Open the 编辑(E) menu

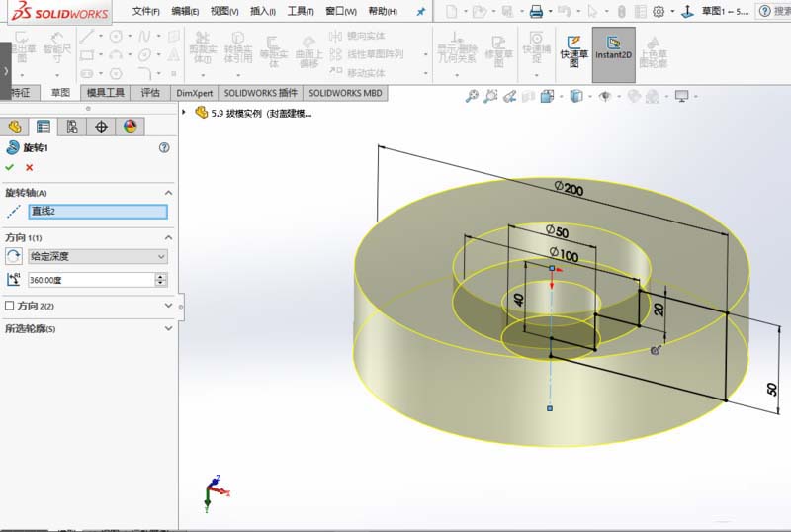[x=185, y=11]
